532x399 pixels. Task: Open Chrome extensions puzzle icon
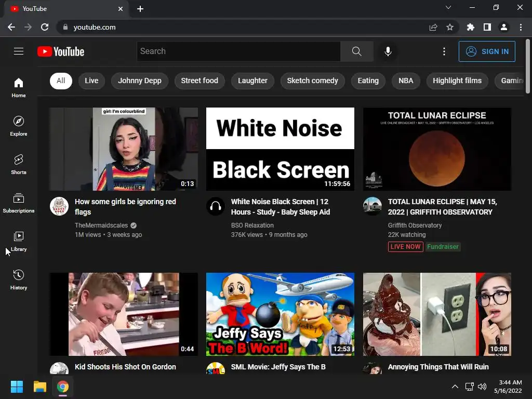pyautogui.click(x=471, y=27)
